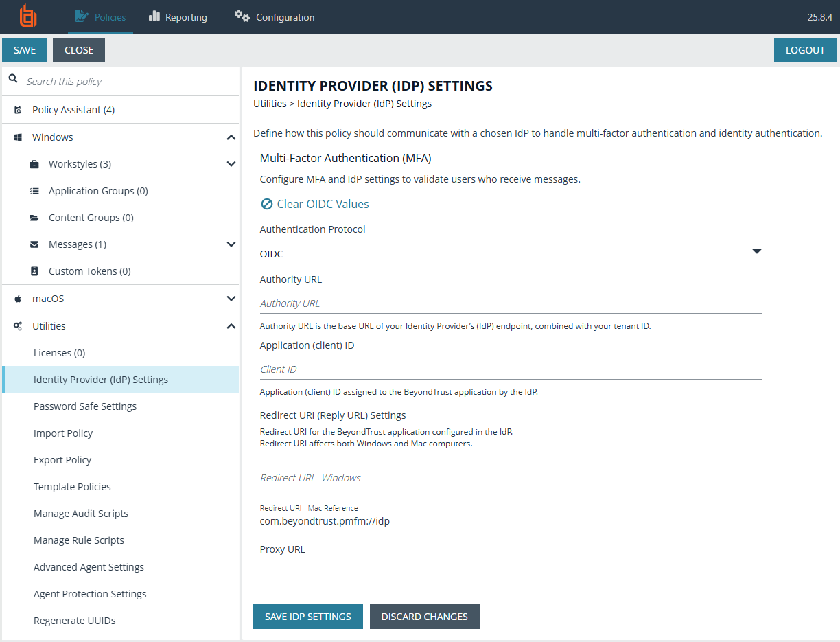Open the Authentication Protocol dropdown showing OIDC

point(756,251)
